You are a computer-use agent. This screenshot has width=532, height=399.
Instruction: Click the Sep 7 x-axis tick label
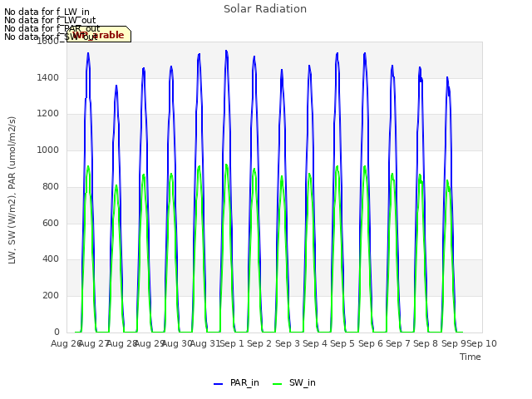[x=398, y=343]
